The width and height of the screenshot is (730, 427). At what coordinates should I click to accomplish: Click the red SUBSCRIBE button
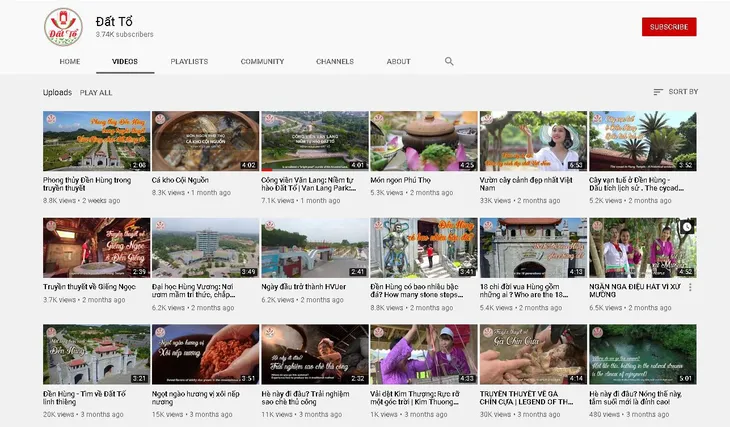[669, 27]
